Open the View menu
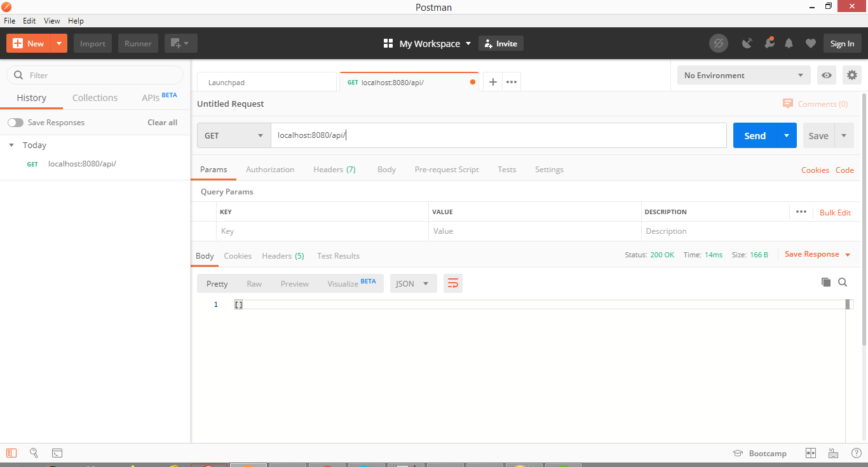Screen dimensions: 868x467 [52, 21]
